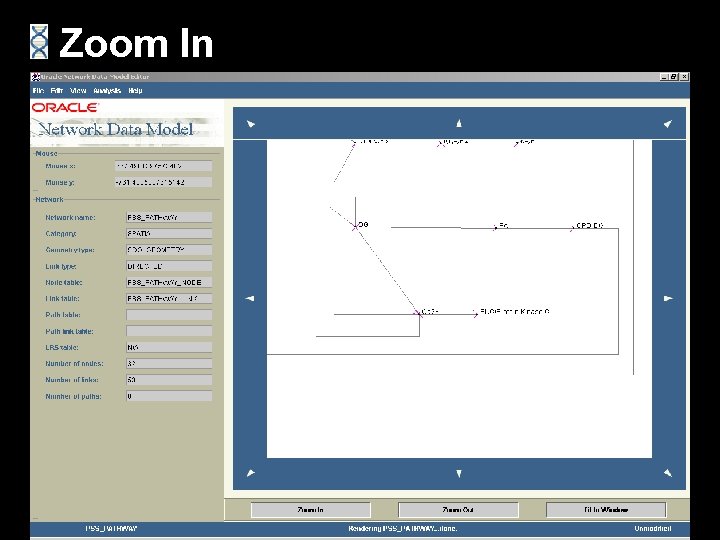Image resolution: width=720 pixels, height=540 pixels.
Task: Minimize the Network Data Model Editor window
Action: point(664,77)
